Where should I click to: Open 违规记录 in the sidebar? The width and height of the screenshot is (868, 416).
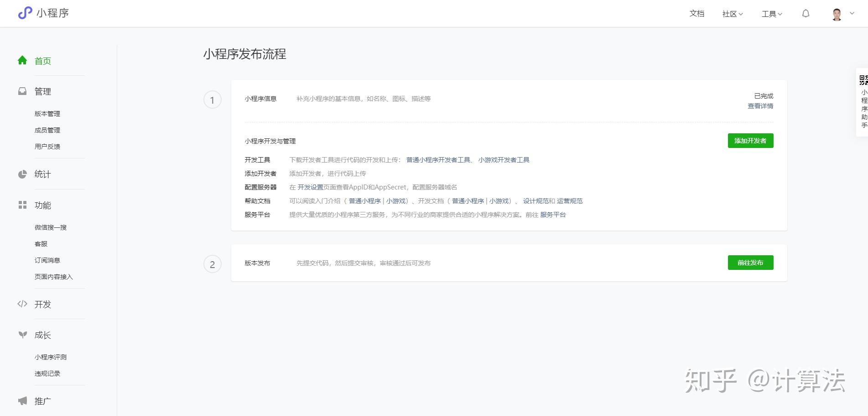(47, 374)
